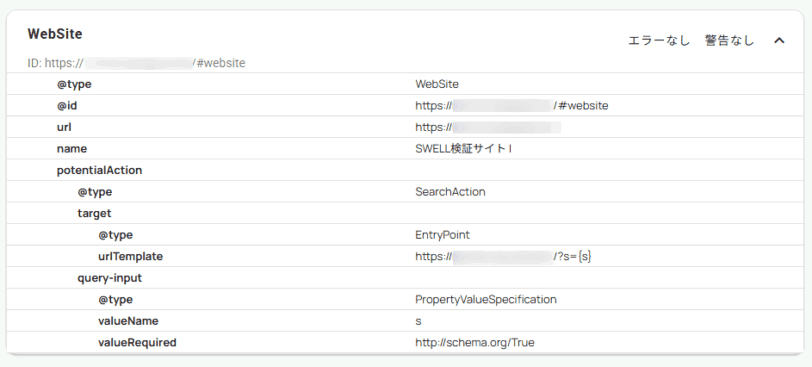The image size is (812, 367).
Task: Click the SearchAction type value
Action: 450,192
